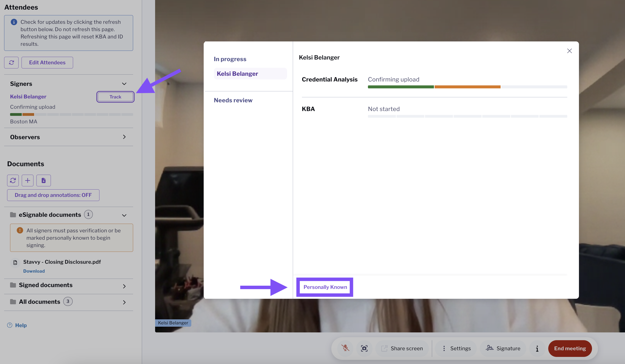This screenshot has width=625, height=364.
Task: Click the attendees refresh icon button
Action: point(11,62)
